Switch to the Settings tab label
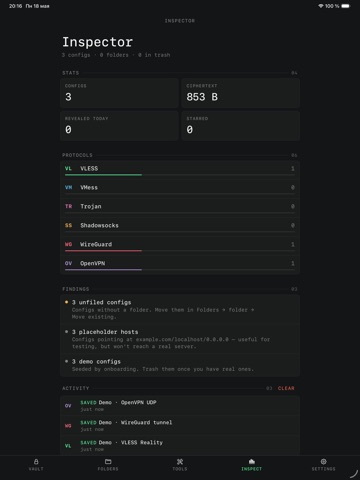The height and width of the screenshot is (480, 360). (x=323, y=469)
